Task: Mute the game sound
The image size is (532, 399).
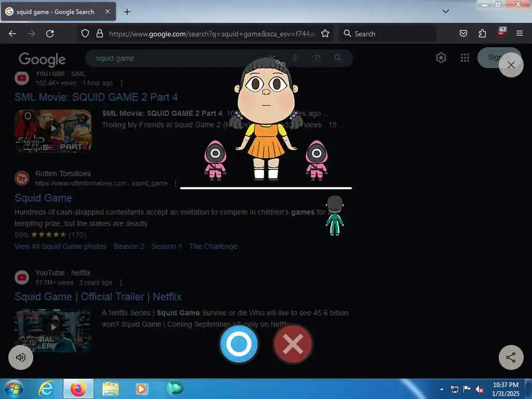Action: pos(21,357)
